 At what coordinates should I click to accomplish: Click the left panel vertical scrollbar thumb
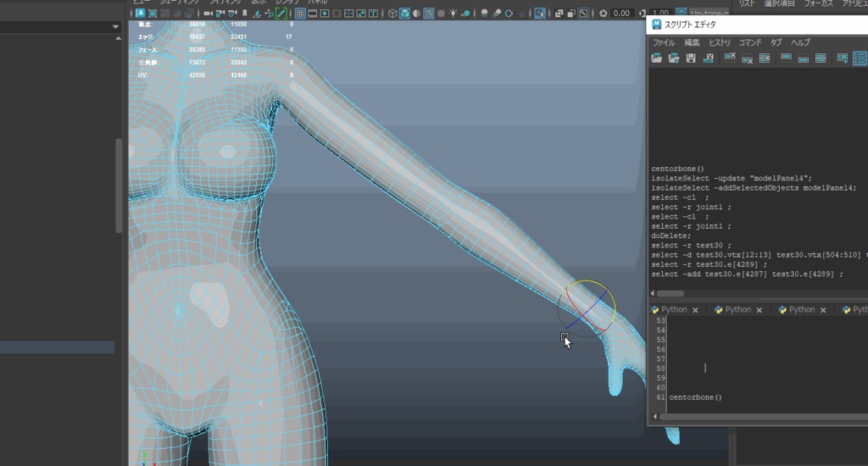(119, 186)
